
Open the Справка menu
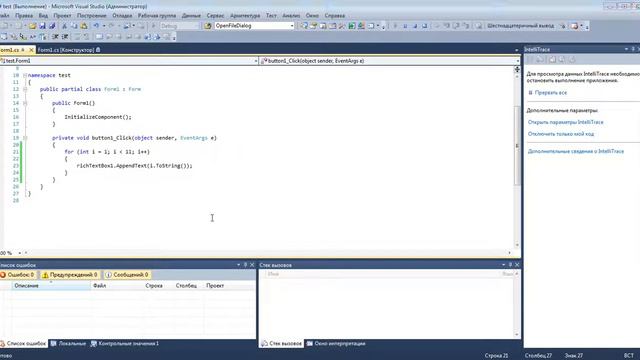(x=335, y=16)
